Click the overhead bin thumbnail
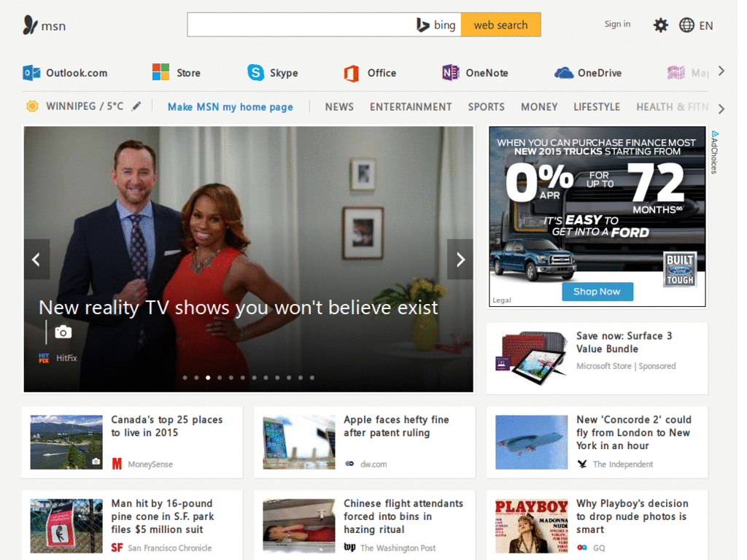Screen dimensions: 747x560 point(298,526)
